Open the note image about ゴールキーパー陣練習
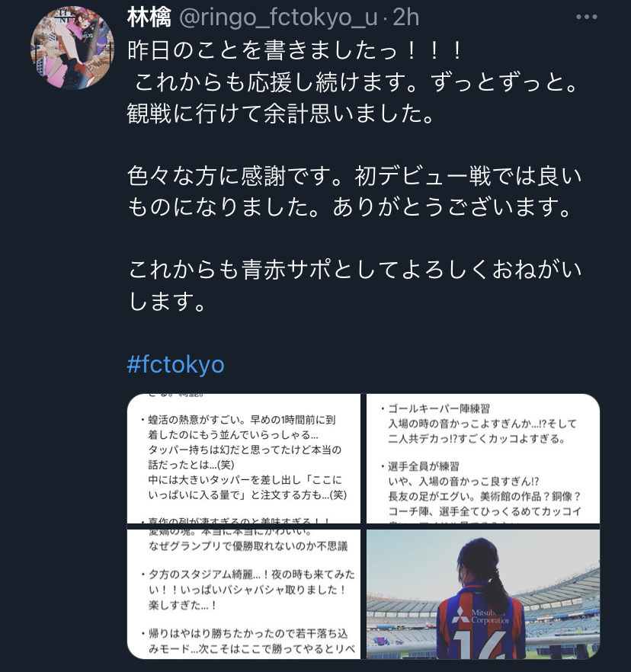The height and width of the screenshot is (672, 631). point(483,458)
